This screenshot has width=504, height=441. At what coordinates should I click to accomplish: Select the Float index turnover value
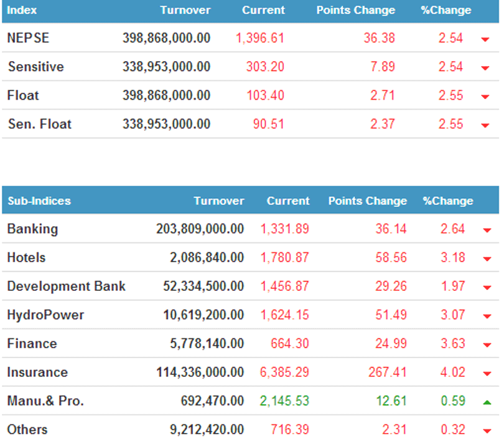[166, 95]
